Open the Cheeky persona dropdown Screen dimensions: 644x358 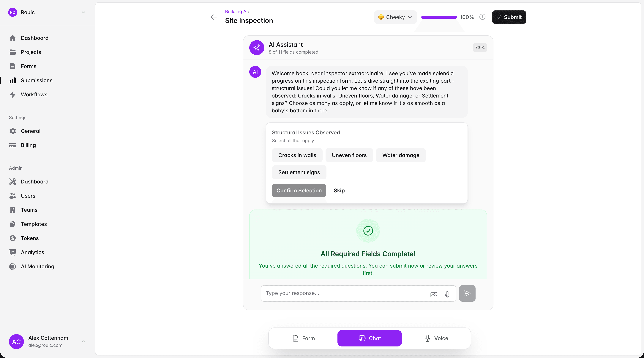coord(395,17)
